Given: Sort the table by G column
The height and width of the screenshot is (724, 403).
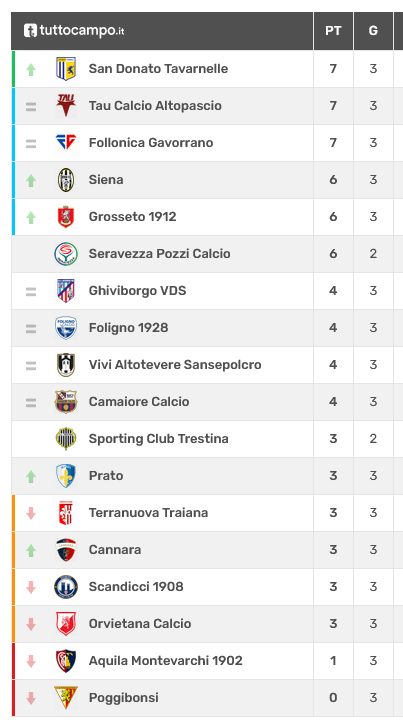Looking at the screenshot, I should [373, 30].
